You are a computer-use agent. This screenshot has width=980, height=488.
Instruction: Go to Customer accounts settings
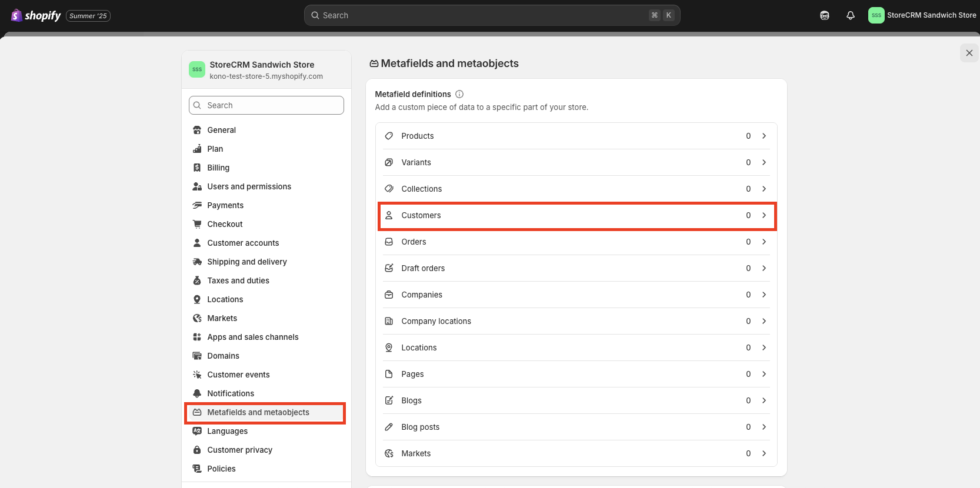click(x=266, y=243)
